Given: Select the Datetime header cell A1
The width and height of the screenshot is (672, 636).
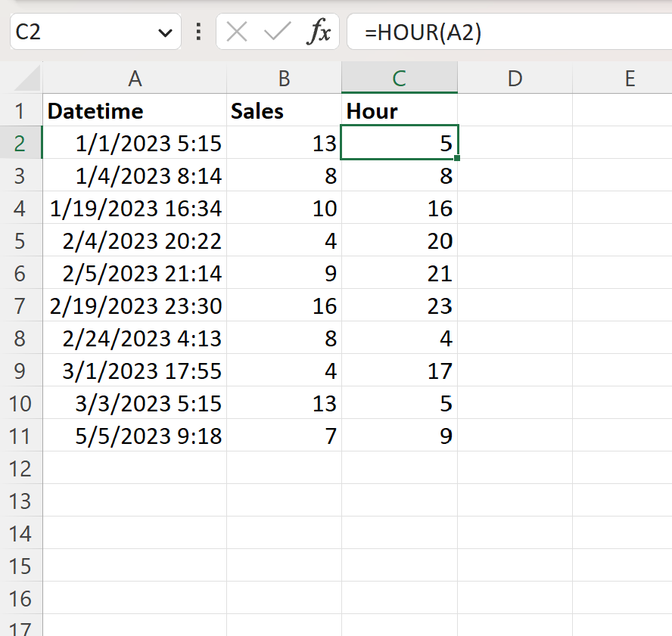Looking at the screenshot, I should click(x=135, y=110).
